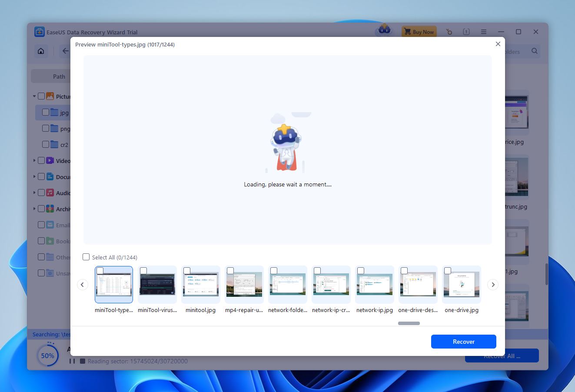Click the feedback upload icon near Buy Now
The height and width of the screenshot is (392, 575).
click(x=466, y=31)
